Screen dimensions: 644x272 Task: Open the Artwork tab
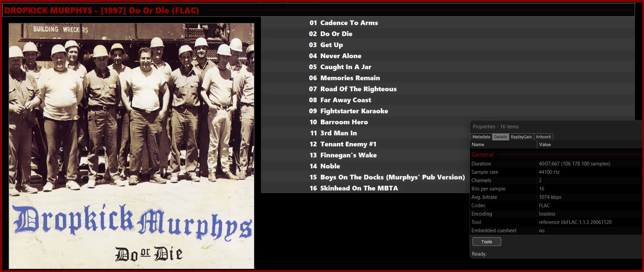pos(543,137)
